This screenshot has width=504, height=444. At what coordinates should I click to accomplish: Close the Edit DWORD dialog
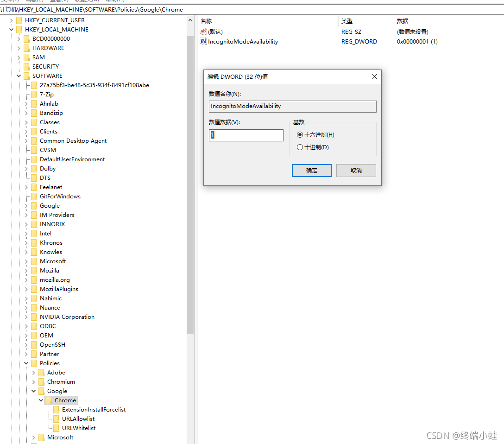(374, 76)
